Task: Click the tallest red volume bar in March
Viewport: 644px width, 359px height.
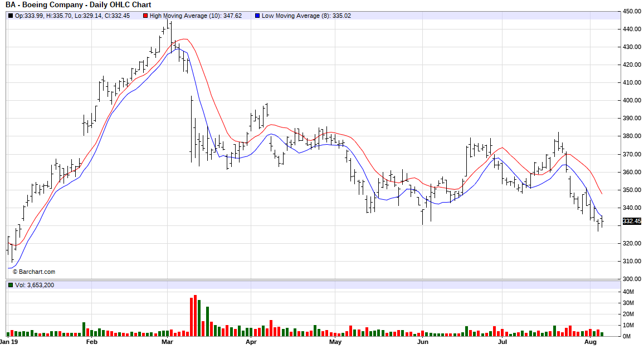Action: coord(195,316)
